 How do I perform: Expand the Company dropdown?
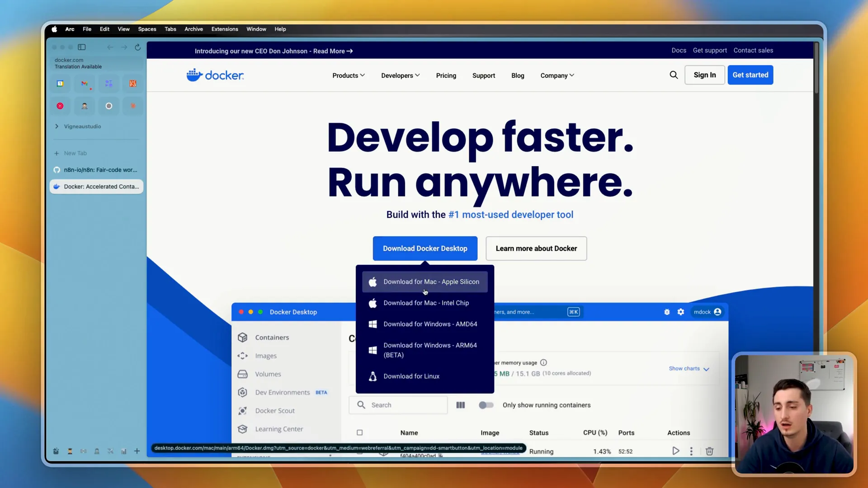557,75
